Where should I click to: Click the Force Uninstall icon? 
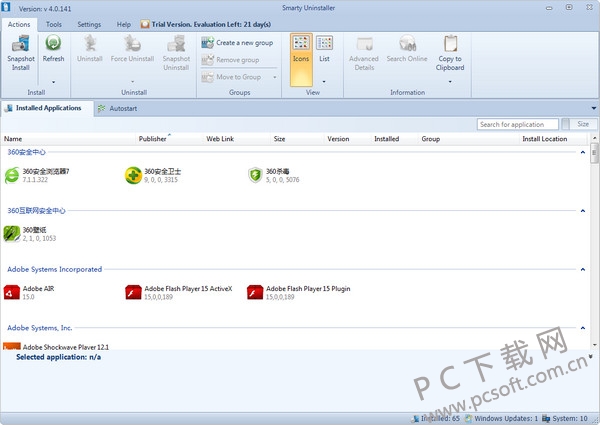132,43
